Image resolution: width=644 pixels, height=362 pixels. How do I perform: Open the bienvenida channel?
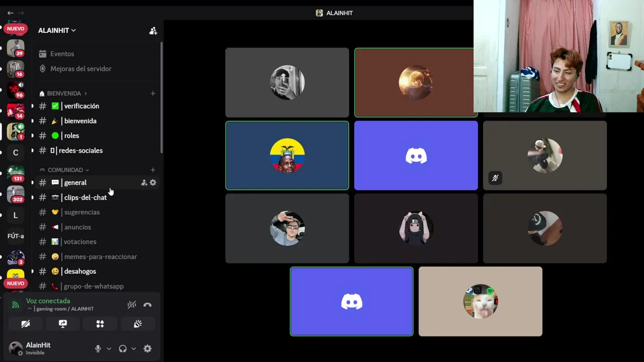96,121
